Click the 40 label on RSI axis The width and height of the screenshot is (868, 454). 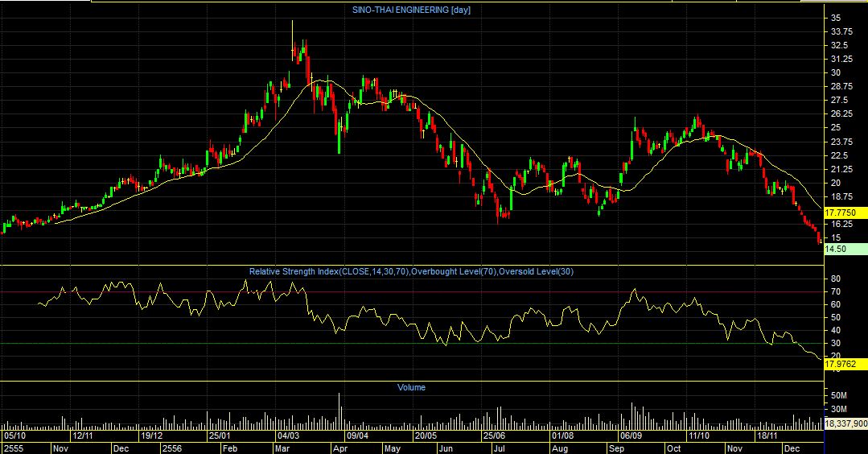835,331
